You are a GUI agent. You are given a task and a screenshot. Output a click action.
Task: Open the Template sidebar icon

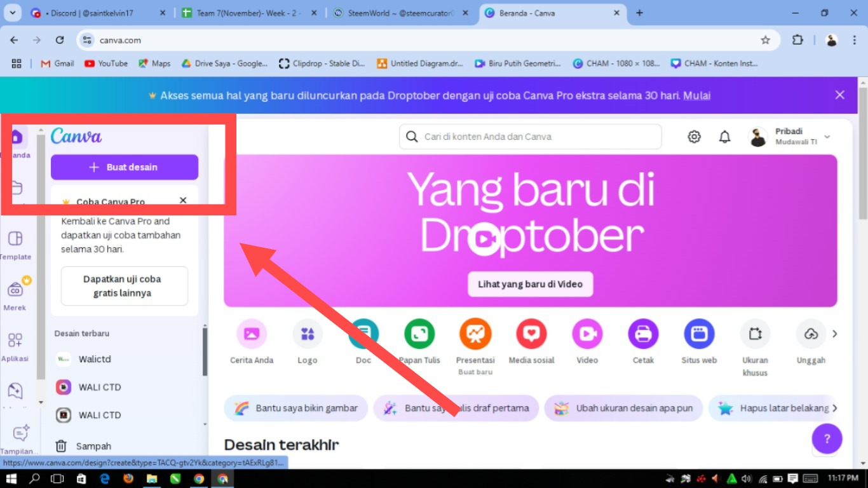[15, 239]
